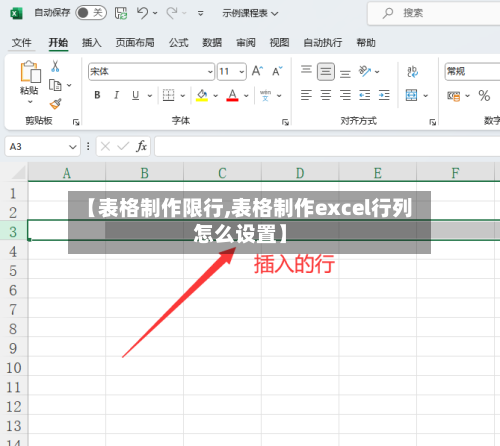Click the Decrease Indent icon
The image size is (500, 446).
[x=365, y=95]
